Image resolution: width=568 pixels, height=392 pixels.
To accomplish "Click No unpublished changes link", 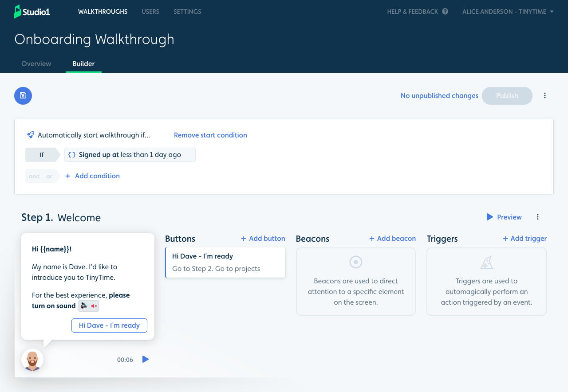I will [439, 96].
